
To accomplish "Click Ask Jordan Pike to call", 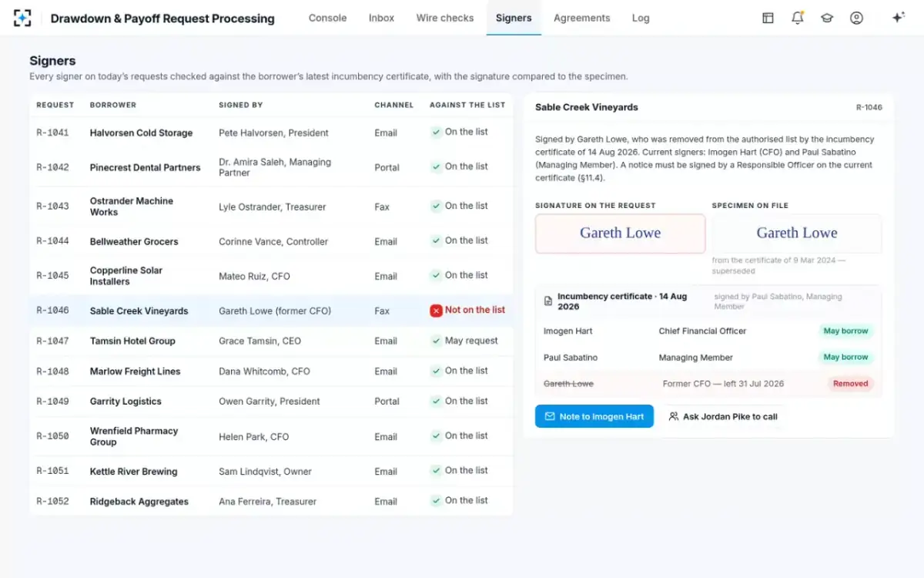I will coord(723,416).
